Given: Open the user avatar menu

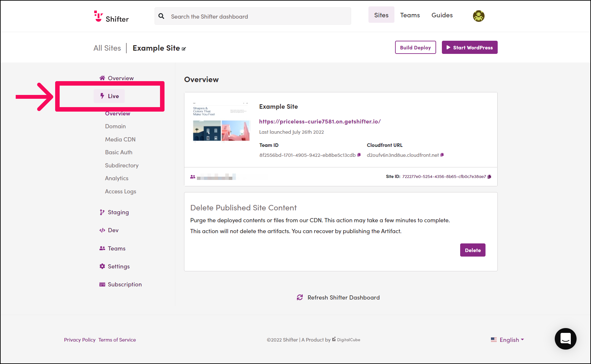Looking at the screenshot, I should [x=478, y=16].
